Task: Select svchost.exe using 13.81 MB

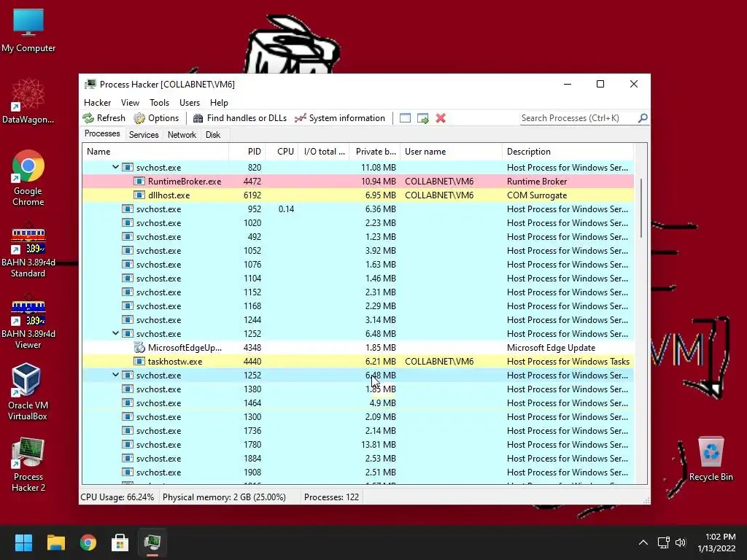Action: [358, 444]
